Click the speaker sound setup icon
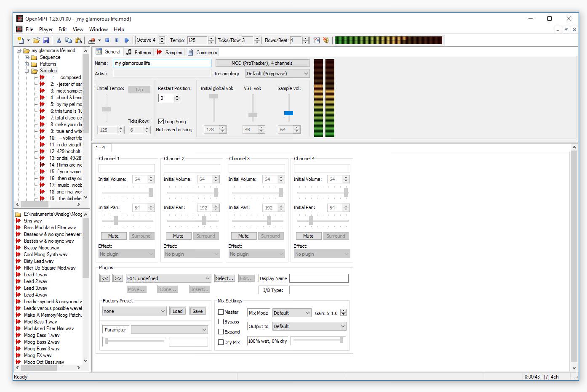Viewport: 587px width, 392px height. coord(326,40)
